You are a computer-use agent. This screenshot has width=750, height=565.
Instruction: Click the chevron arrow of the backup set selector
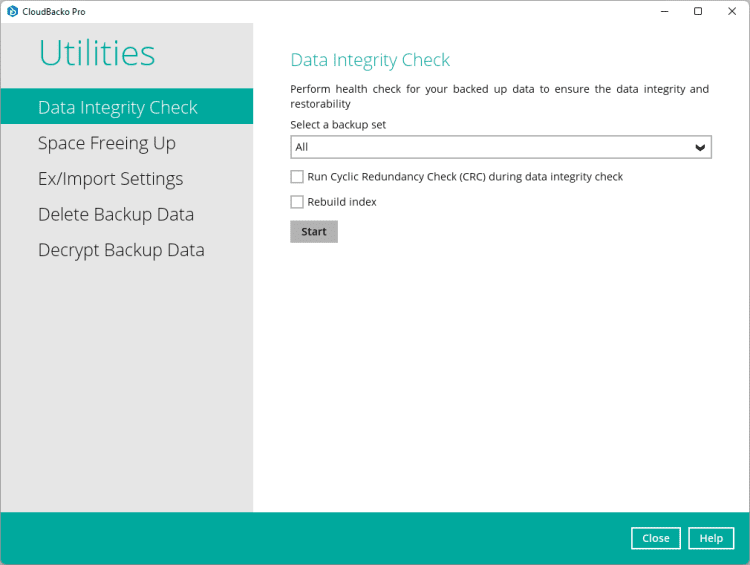[701, 148]
